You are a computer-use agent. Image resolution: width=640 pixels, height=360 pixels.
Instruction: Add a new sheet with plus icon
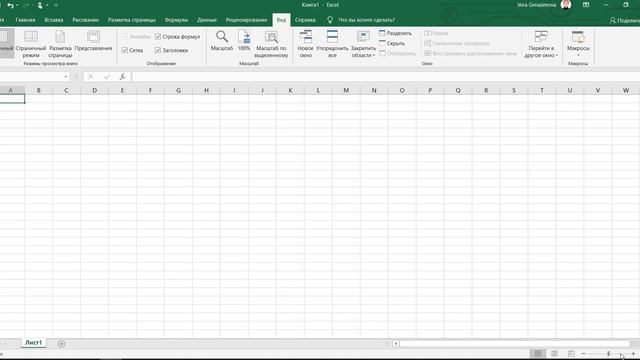[x=61, y=344]
